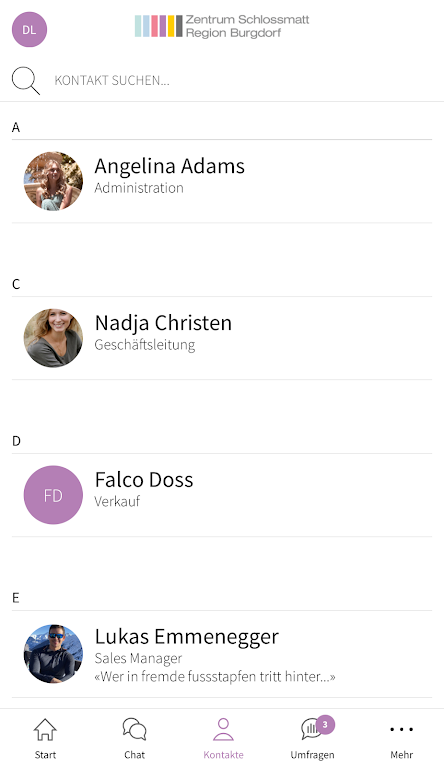
Task: Click the Umfragen notification badge 3
Action: point(325,724)
